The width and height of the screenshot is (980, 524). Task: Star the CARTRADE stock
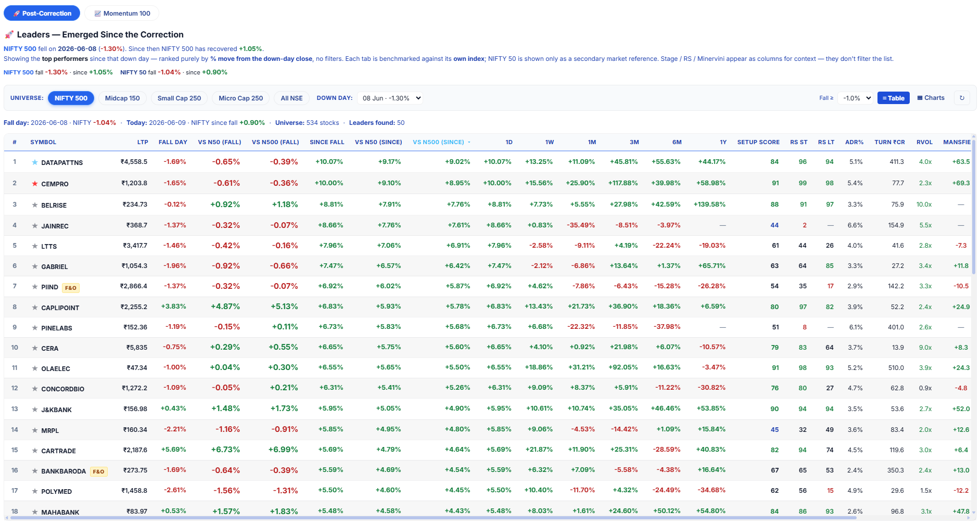click(x=35, y=451)
